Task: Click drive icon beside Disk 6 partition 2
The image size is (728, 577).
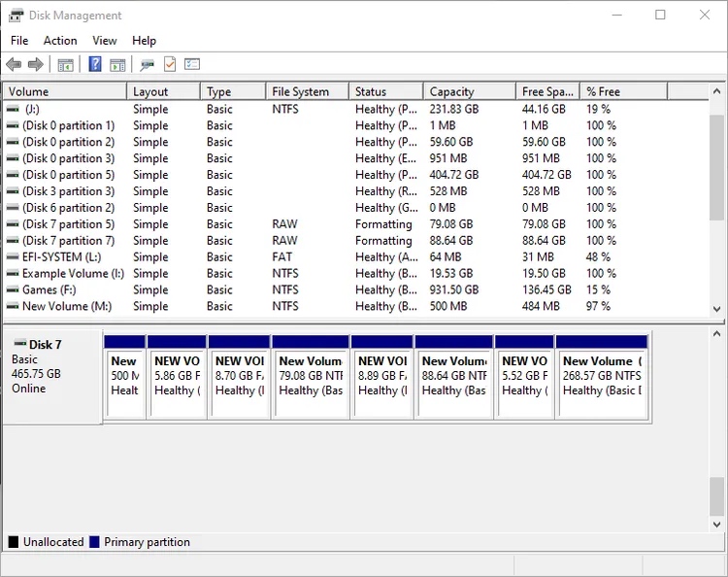Action: click(x=13, y=208)
